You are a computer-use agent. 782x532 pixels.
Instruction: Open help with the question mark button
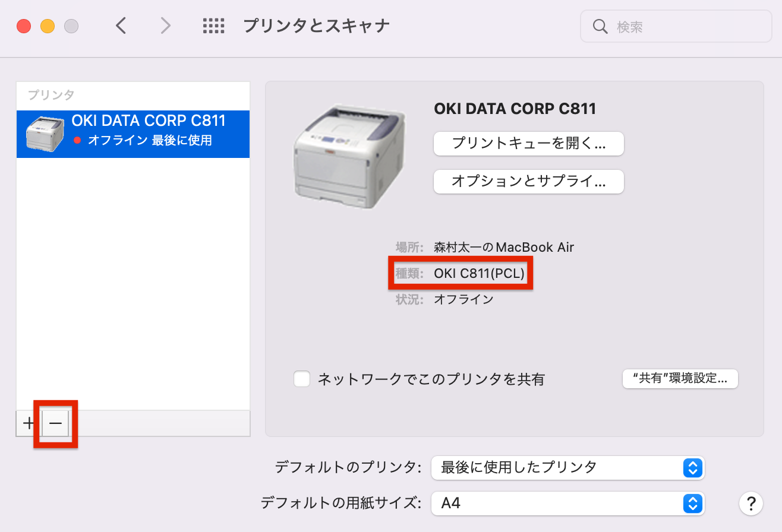pyautogui.click(x=751, y=503)
